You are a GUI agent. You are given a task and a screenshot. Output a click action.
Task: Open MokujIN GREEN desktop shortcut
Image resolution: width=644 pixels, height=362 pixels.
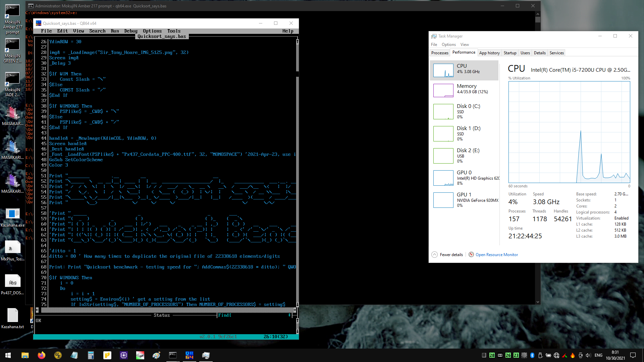pos(12,50)
